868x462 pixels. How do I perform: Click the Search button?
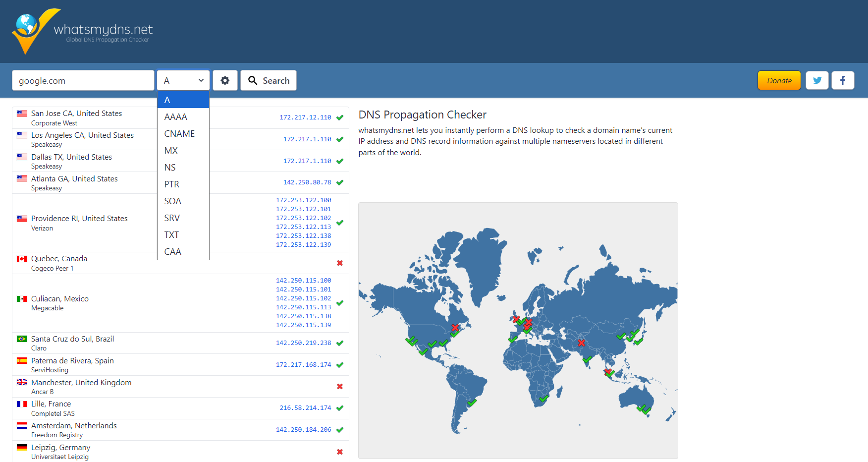pos(269,80)
